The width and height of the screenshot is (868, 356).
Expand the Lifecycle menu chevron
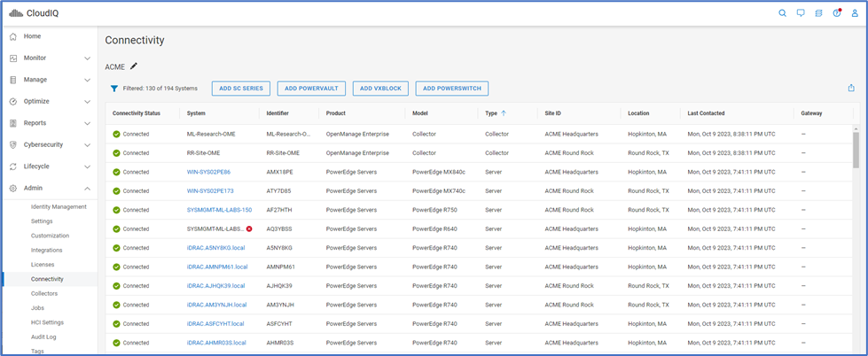tap(87, 166)
